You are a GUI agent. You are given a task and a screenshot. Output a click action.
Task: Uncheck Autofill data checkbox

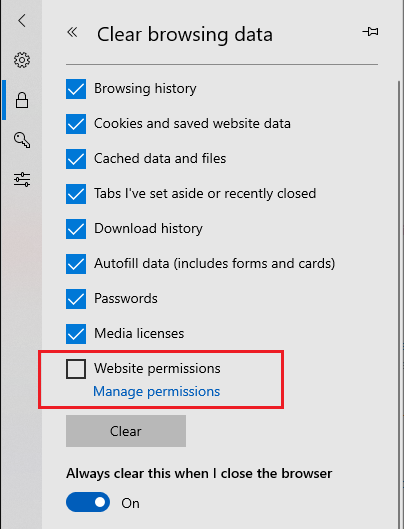[x=76, y=264]
